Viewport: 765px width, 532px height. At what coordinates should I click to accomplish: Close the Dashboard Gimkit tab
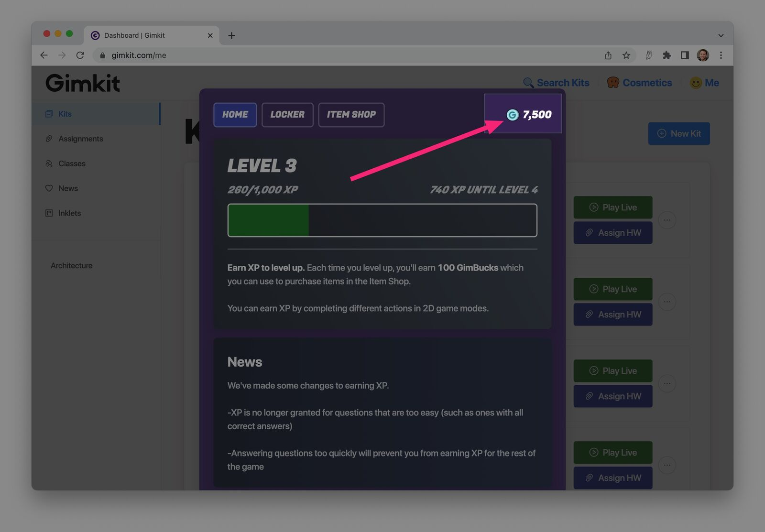[x=210, y=35]
